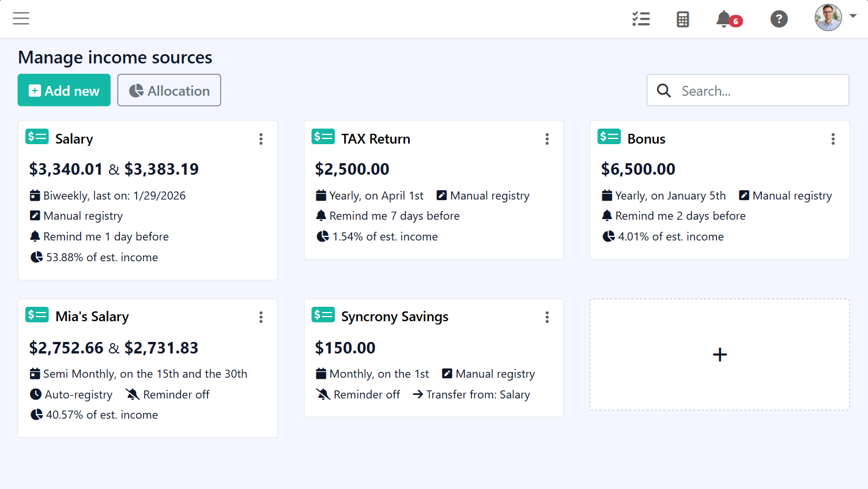Toggle the reminder off on Syncrony Savings
Viewport: 868px width, 489px height.
pos(324,394)
